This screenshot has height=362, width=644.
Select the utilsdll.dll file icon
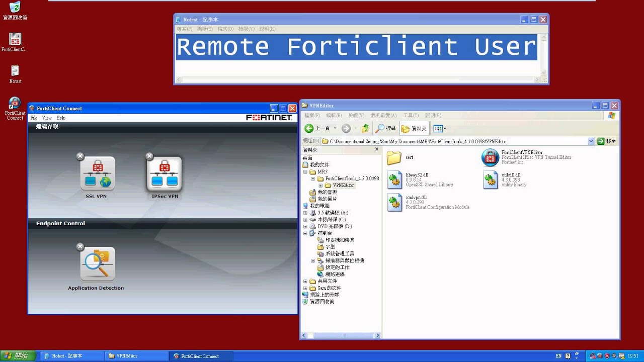(x=491, y=180)
